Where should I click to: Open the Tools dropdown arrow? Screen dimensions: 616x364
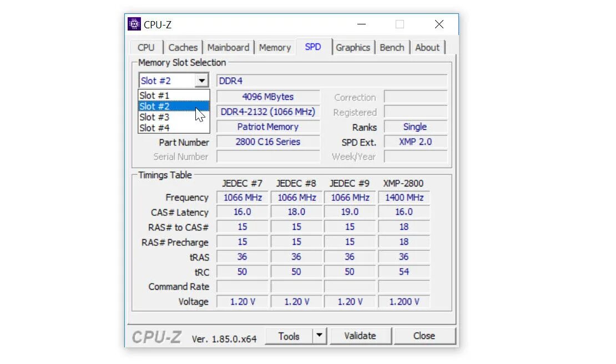(320, 336)
